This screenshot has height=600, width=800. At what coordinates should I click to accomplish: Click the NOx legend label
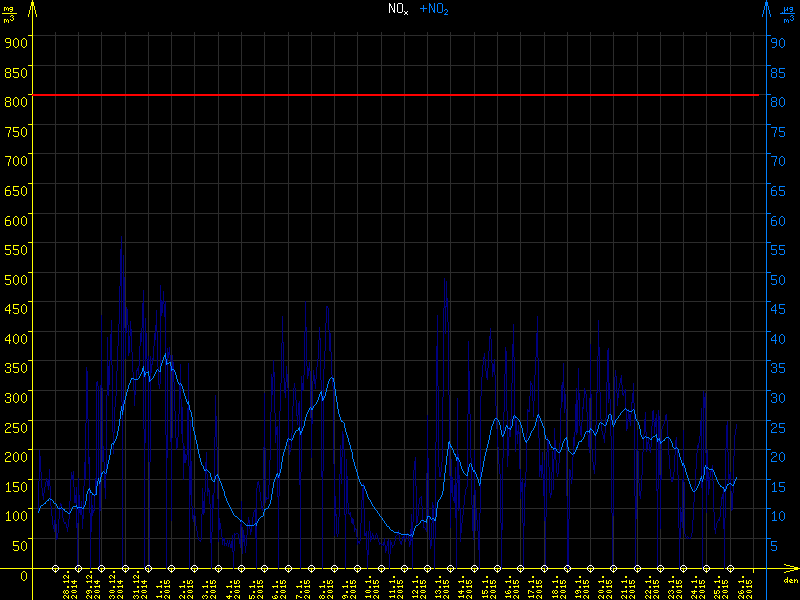coord(398,9)
